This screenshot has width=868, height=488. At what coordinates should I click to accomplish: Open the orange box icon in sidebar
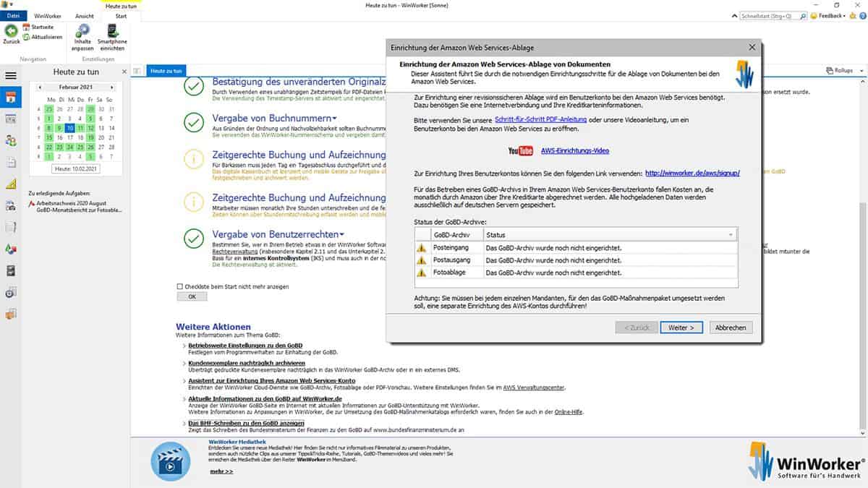point(11,314)
